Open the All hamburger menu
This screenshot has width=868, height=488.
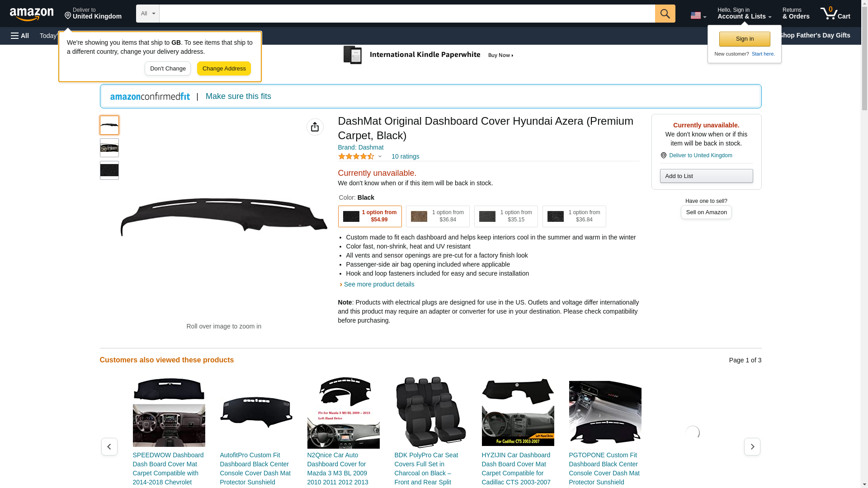(x=20, y=36)
